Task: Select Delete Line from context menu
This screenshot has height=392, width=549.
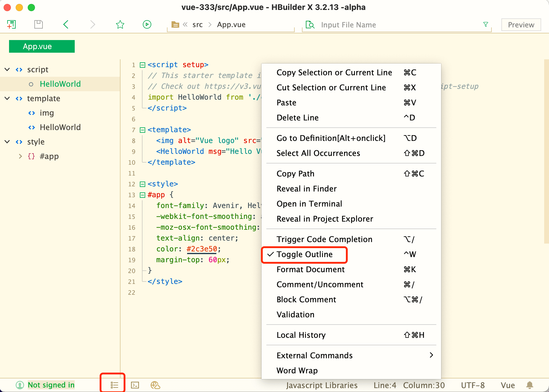Action: pyautogui.click(x=351, y=118)
